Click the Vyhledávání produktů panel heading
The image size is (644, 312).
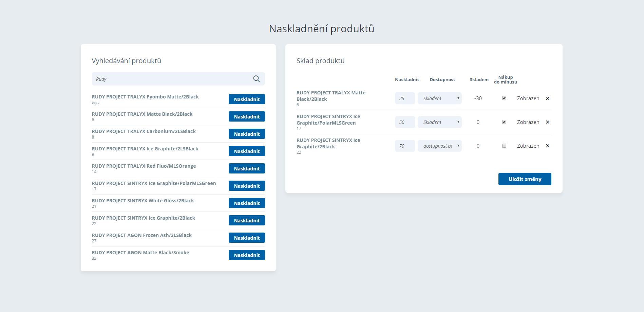(x=126, y=61)
